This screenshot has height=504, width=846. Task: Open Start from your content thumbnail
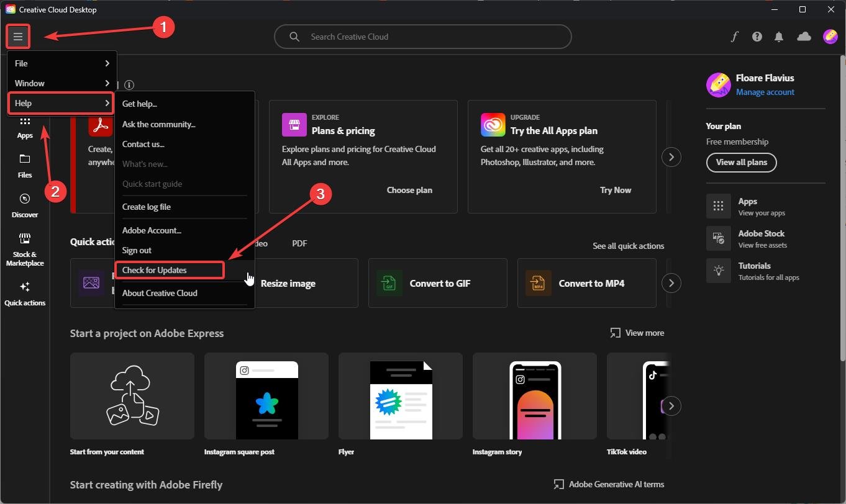(x=132, y=396)
